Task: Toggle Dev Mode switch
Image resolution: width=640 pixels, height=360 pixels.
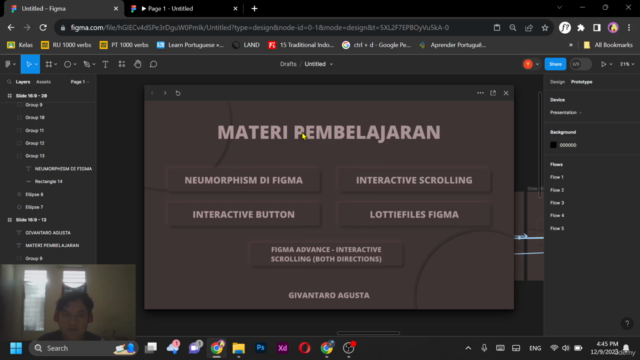Action: pos(581,64)
